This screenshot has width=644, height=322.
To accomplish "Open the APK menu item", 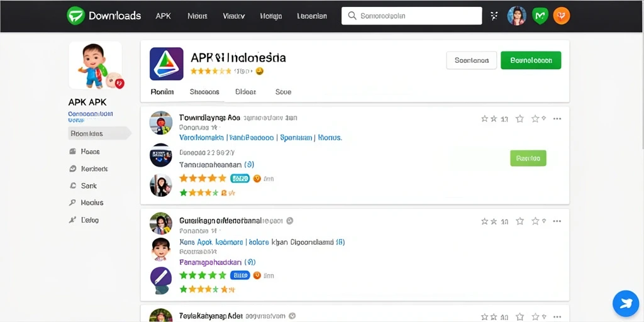I will coord(163,16).
